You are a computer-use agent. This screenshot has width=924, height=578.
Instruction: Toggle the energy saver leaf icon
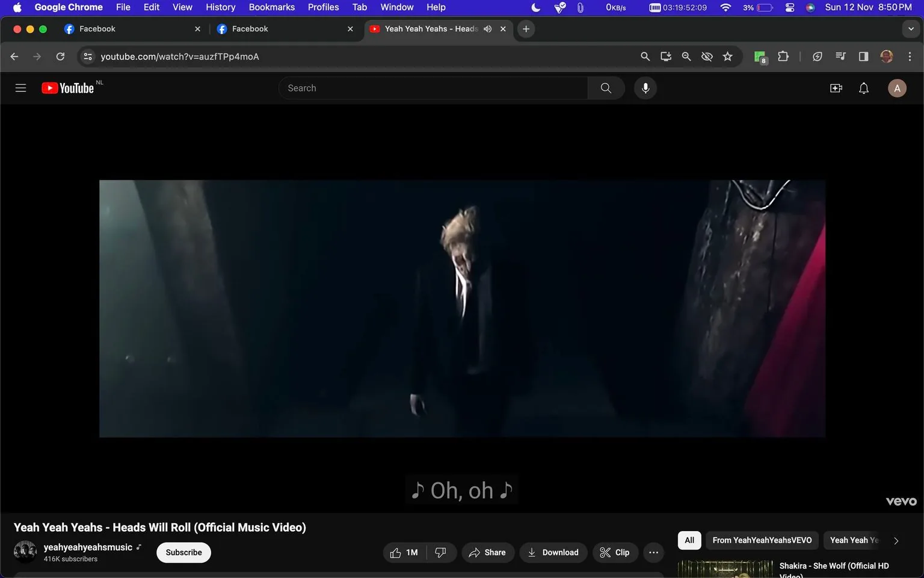point(818,56)
